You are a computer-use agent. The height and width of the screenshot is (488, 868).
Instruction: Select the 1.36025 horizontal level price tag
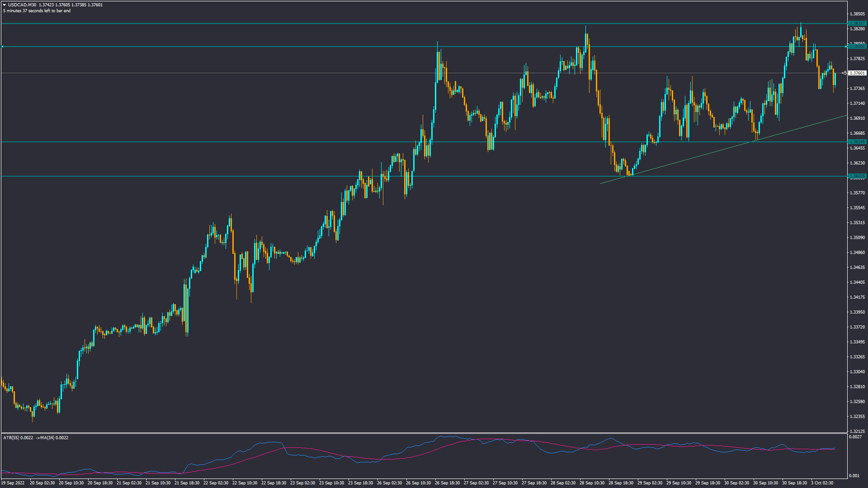857,176
